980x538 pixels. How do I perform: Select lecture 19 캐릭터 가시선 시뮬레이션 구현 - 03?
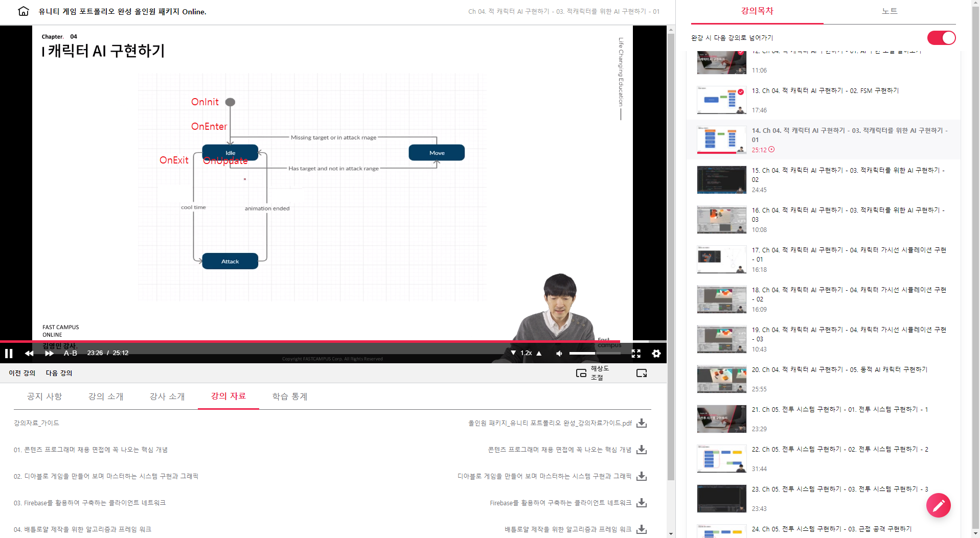(x=824, y=339)
